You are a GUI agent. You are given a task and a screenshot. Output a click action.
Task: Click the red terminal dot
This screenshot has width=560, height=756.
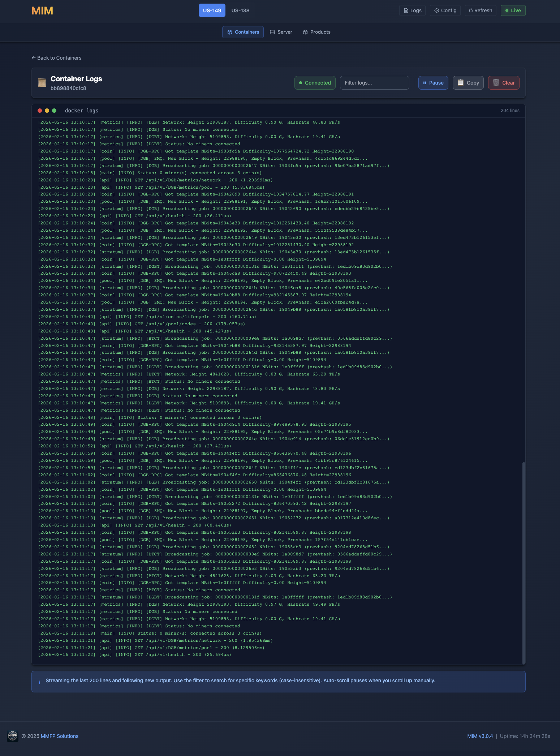coord(40,111)
